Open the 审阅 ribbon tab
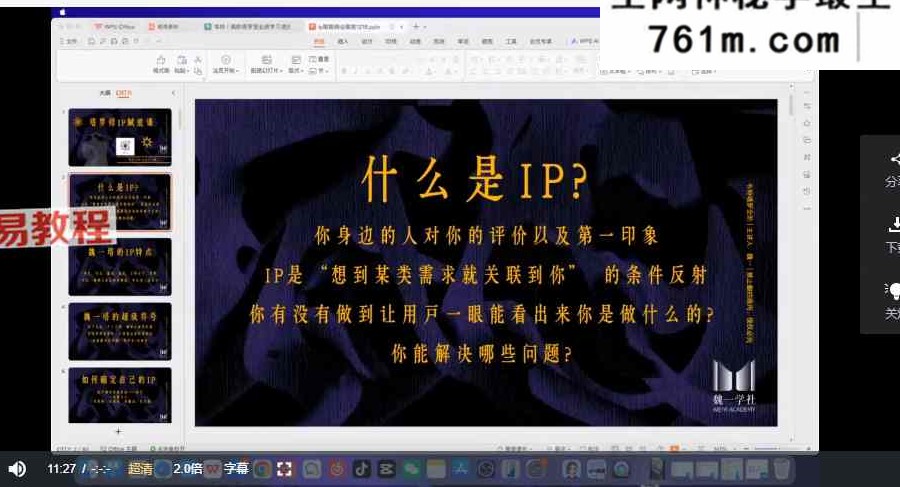The width and height of the screenshot is (900, 487). 463,41
